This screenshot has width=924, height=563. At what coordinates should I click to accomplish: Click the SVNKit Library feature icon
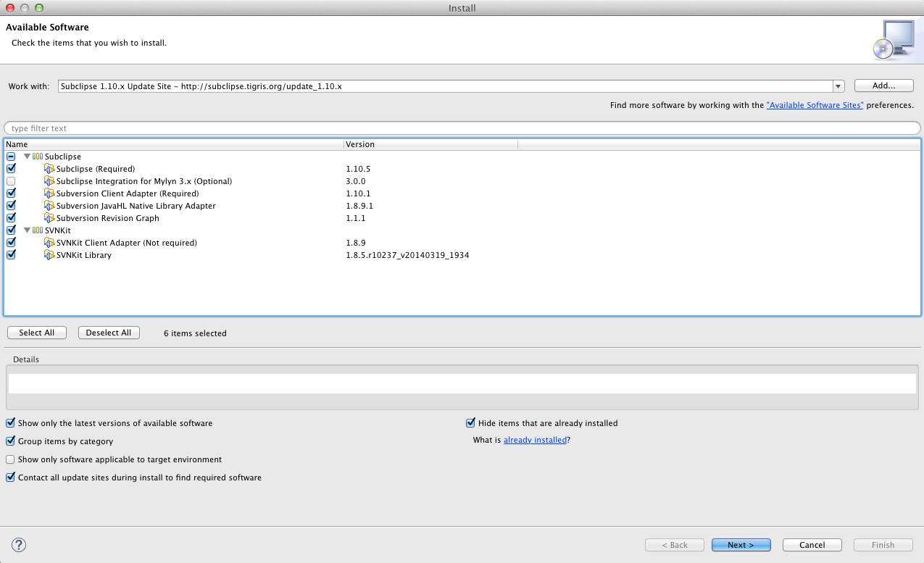(49, 255)
